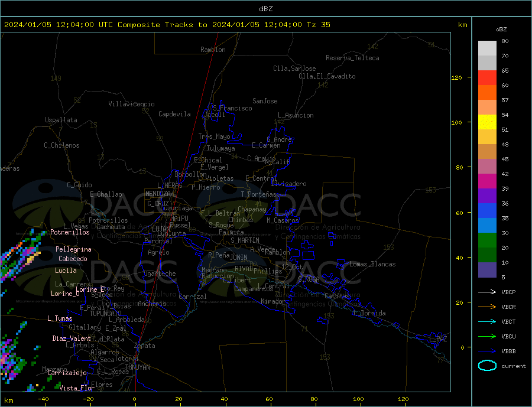Select the red color swatch in dBZ scale
The image size is (532, 407).
pyautogui.click(x=487, y=77)
